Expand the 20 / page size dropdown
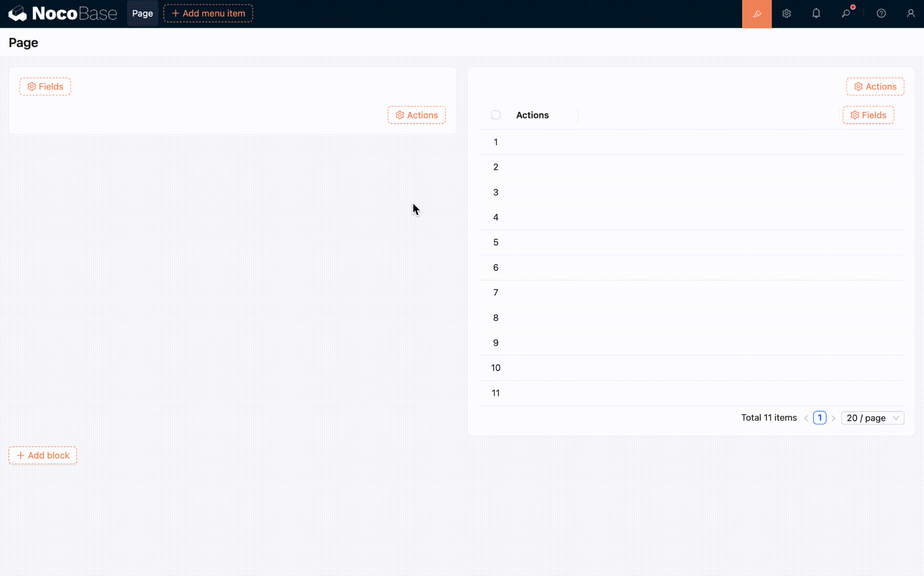Image resolution: width=924 pixels, height=576 pixels. (x=872, y=418)
